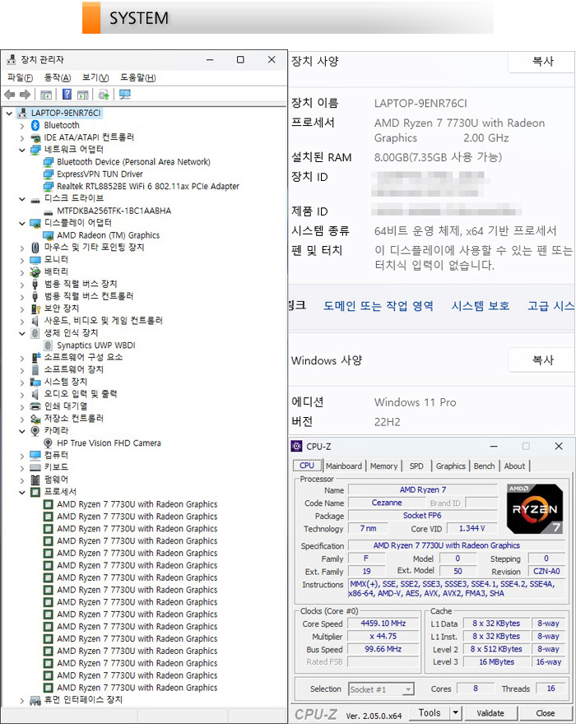Image resolution: width=576 pixels, height=728 pixels.
Task: Expand the sound, video and game controllers category
Action: click(22, 321)
